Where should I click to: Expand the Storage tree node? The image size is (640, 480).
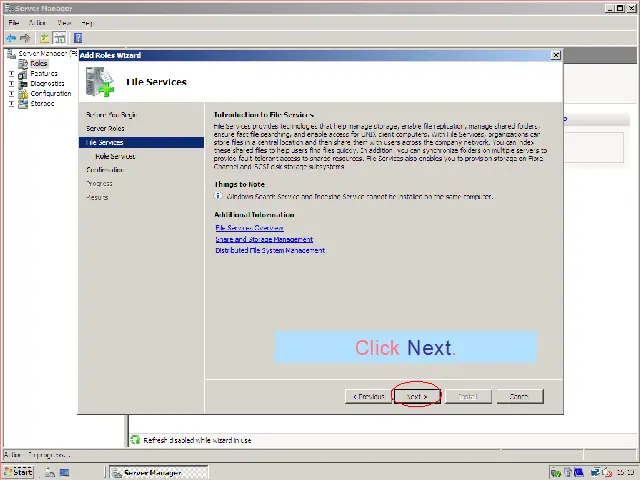pos(11,104)
